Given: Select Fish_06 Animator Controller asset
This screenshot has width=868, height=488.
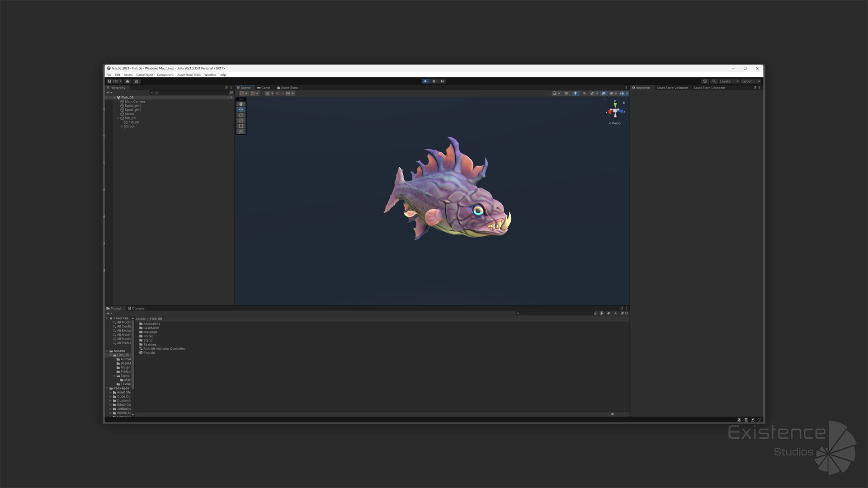Looking at the screenshot, I should 162,349.
